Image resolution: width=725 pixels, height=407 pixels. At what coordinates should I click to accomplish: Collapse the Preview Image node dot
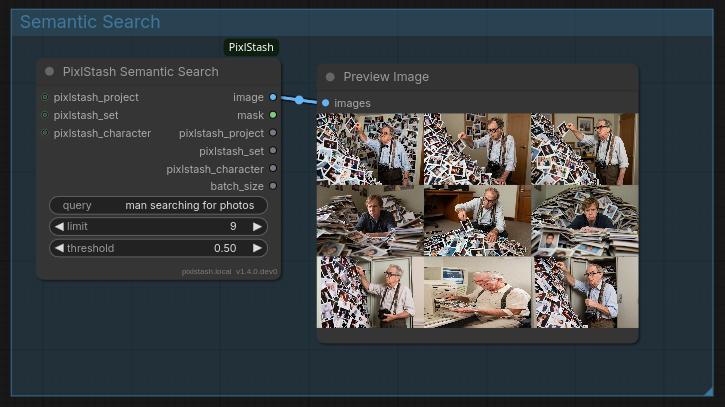click(x=330, y=77)
